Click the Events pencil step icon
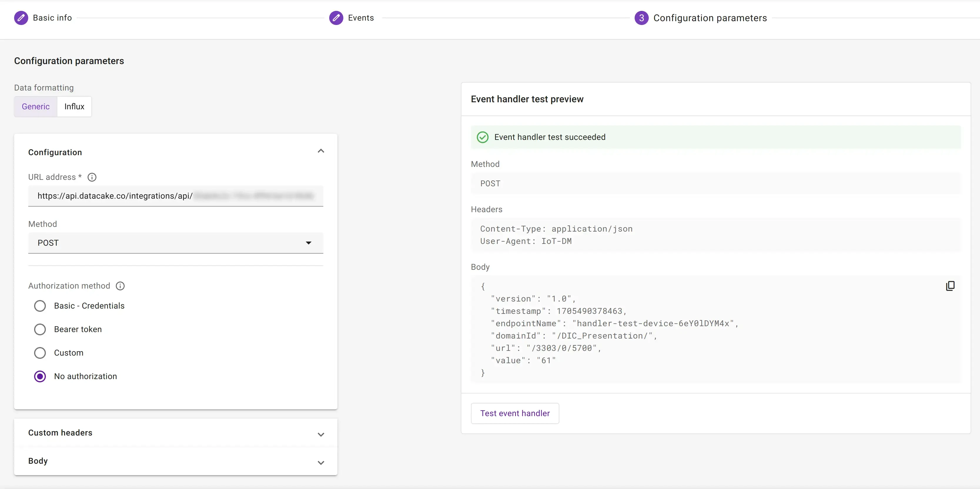980x489 pixels. coord(336,18)
